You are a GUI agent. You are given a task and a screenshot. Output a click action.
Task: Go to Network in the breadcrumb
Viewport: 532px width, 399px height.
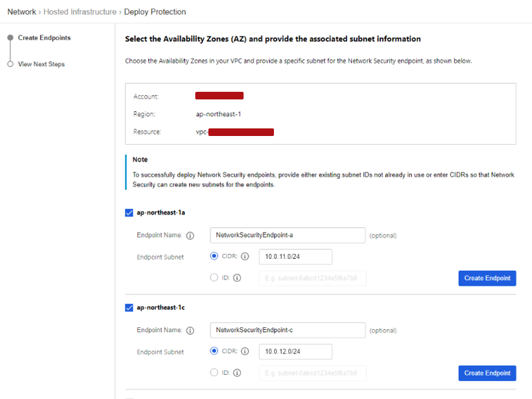pyautogui.click(x=21, y=12)
